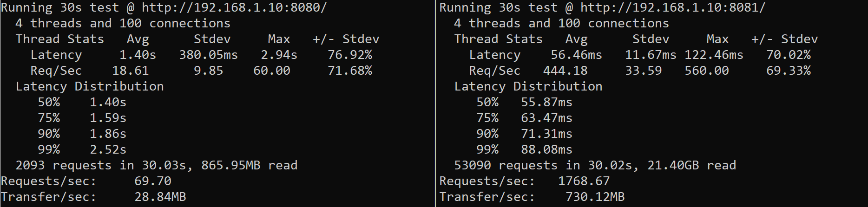The height and width of the screenshot is (207, 868).
Task: Click the 192.168.1.10:8081 URL in right pane
Action: pyautogui.click(x=673, y=8)
